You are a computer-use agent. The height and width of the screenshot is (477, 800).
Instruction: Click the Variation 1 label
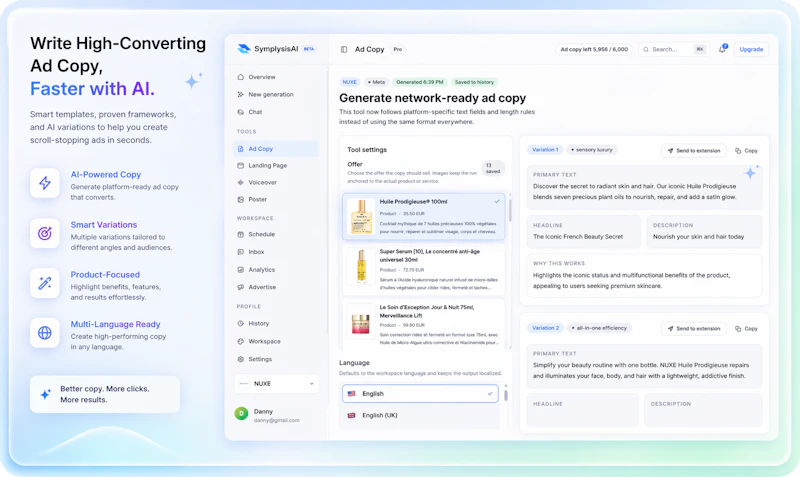pyautogui.click(x=545, y=150)
